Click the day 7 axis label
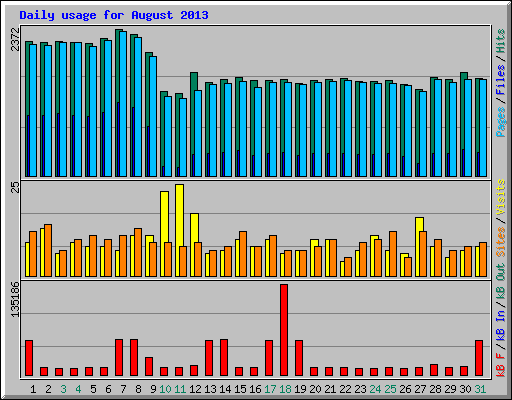This screenshot has width=512, height=400. pos(123,389)
